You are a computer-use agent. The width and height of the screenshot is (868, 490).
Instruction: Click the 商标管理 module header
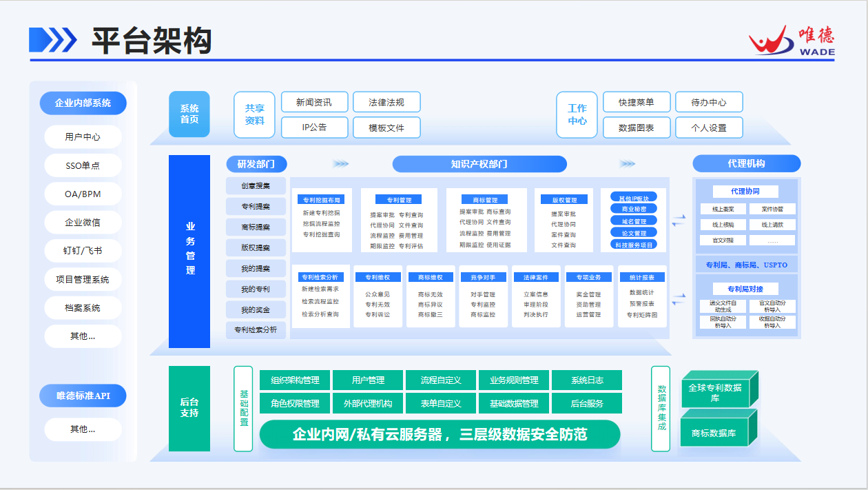(x=485, y=199)
